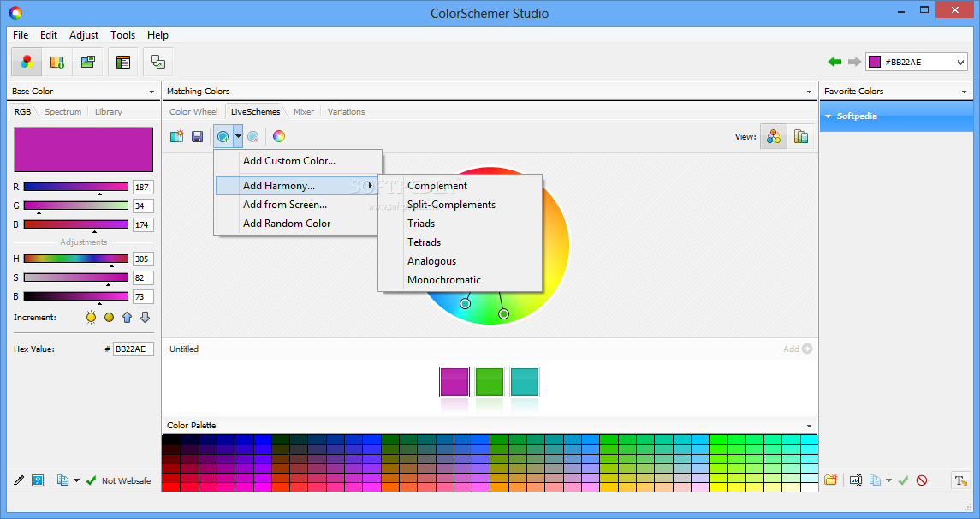Screen dimensions: 980x519
Task: Click the new favorites folder icon
Action: tap(830, 480)
